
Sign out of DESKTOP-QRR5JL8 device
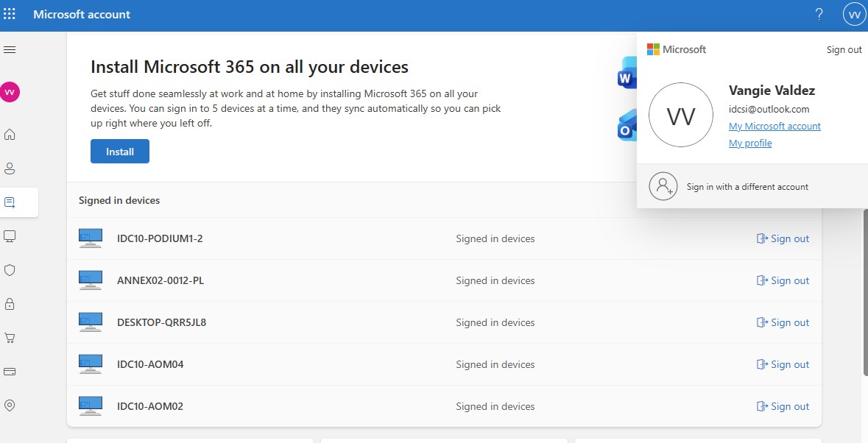(x=783, y=322)
